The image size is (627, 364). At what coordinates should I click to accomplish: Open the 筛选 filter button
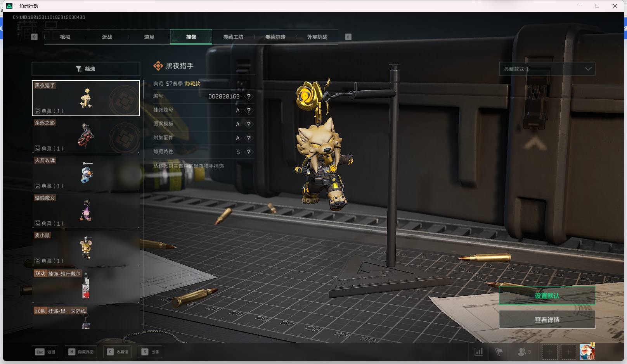86,69
